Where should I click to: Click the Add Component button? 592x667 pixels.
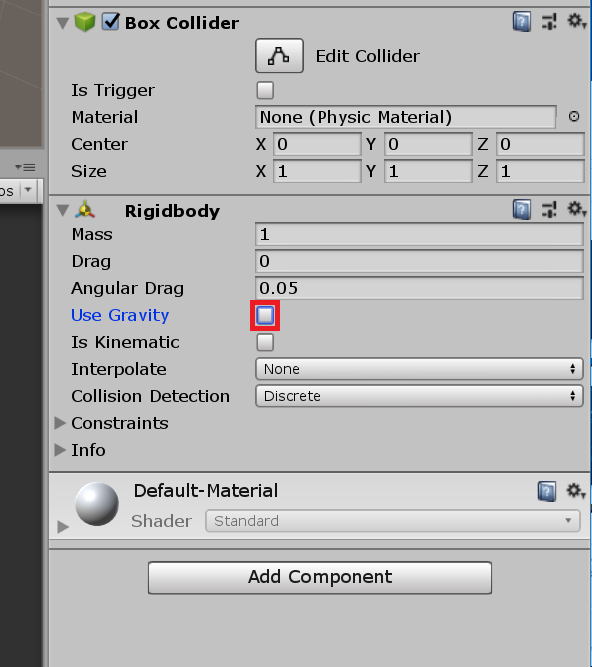(x=320, y=578)
